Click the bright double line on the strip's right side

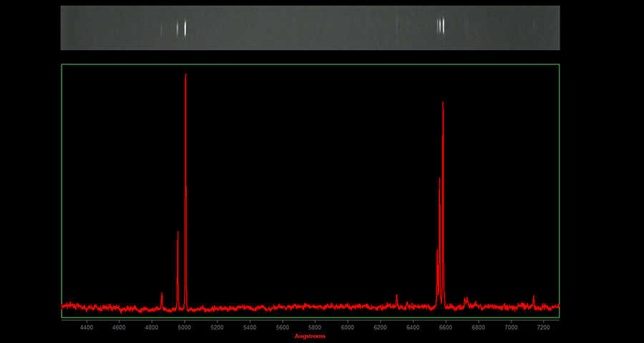[441, 26]
